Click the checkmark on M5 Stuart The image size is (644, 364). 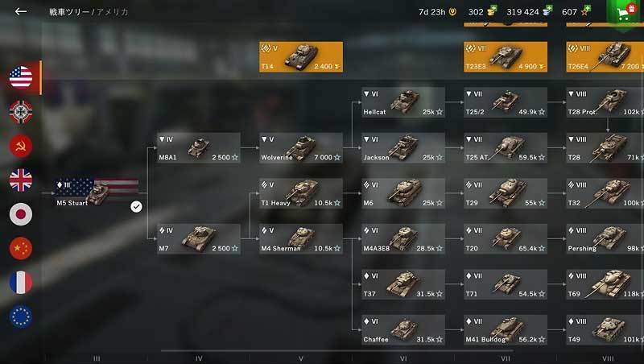136,207
